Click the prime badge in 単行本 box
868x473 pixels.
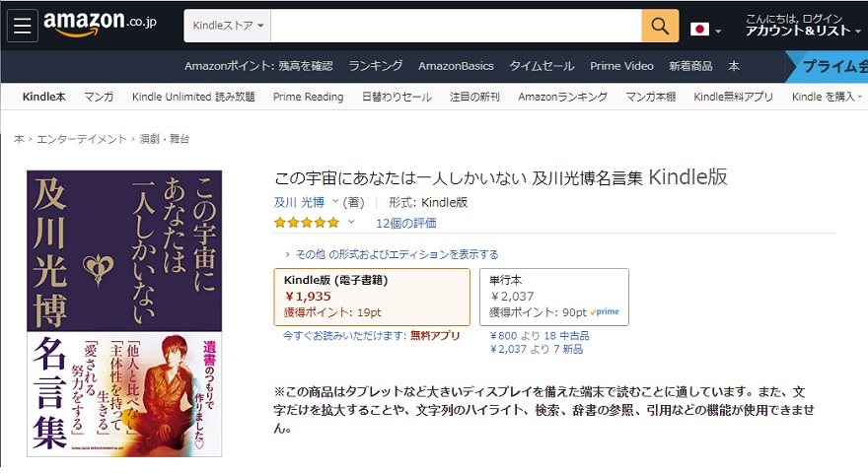605,312
